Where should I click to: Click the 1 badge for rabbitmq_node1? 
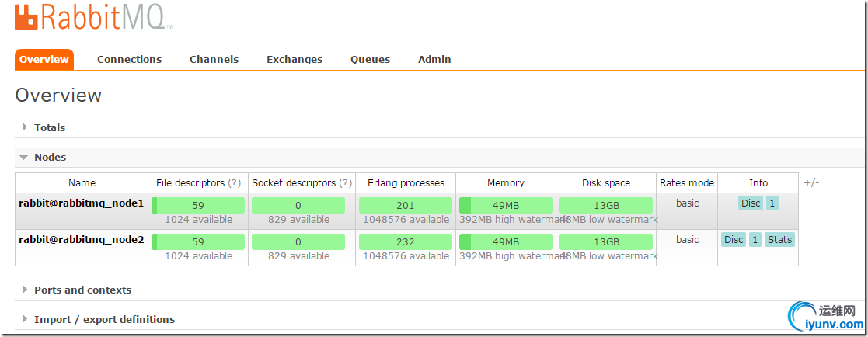coord(772,203)
